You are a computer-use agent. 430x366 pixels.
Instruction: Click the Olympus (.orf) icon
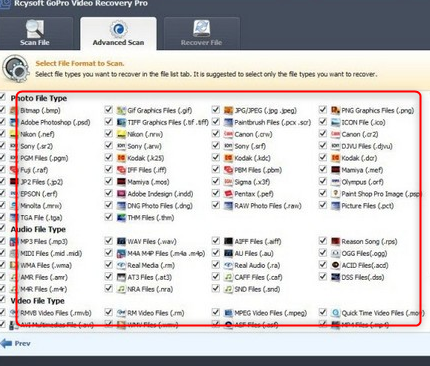[335, 182]
